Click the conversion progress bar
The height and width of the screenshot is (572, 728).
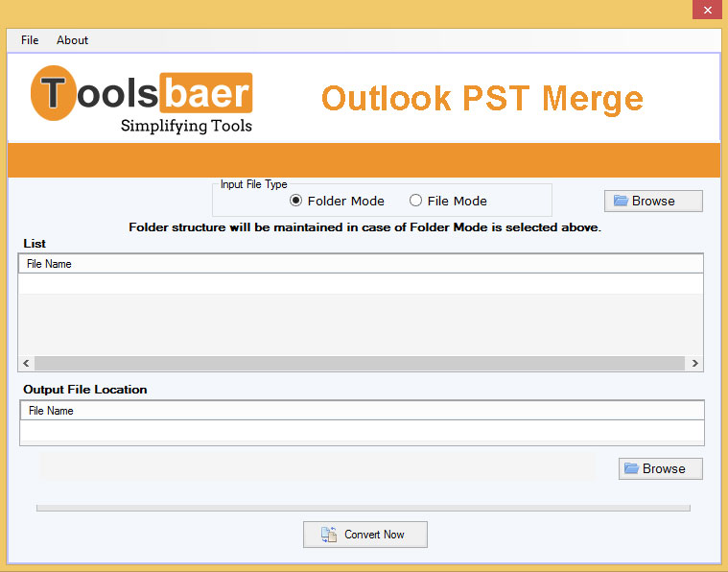pyautogui.click(x=363, y=508)
